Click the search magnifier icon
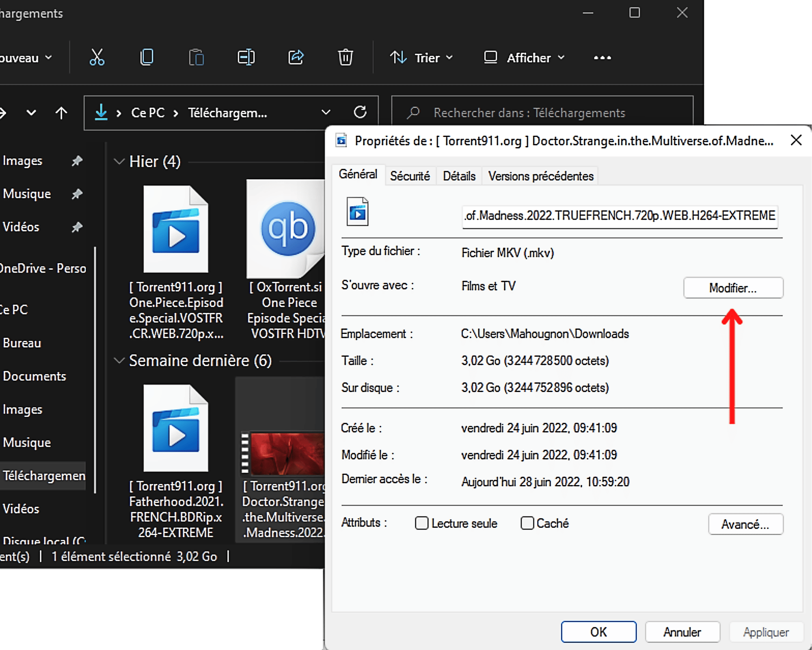The height and width of the screenshot is (650, 812). click(x=413, y=113)
